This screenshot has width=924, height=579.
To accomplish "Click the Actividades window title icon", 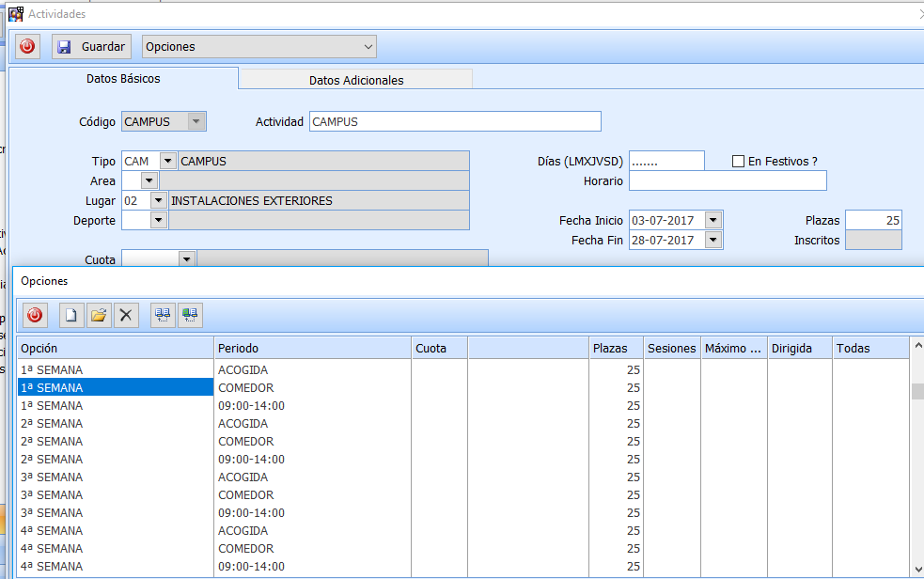I will 16,14.
